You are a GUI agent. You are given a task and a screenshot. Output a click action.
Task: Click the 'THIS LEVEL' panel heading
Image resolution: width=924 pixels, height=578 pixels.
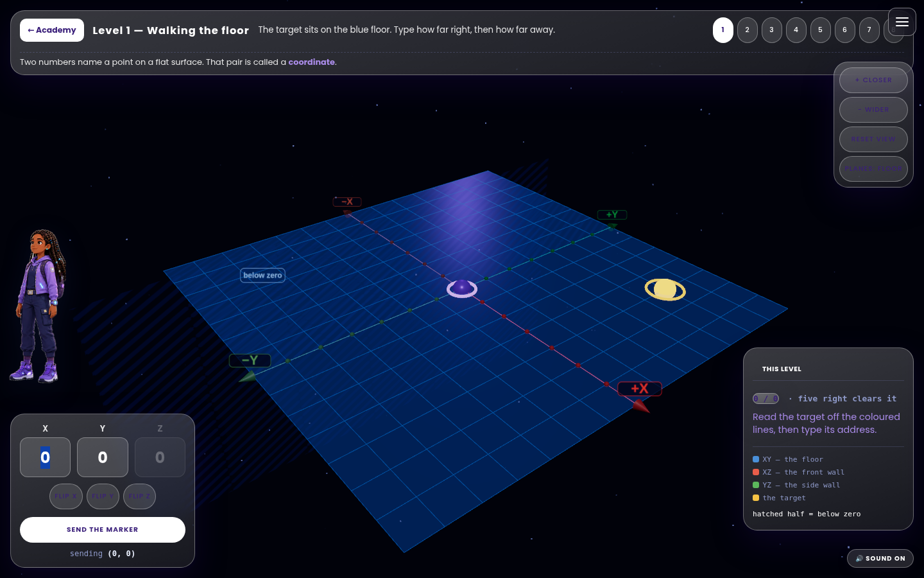(782, 369)
